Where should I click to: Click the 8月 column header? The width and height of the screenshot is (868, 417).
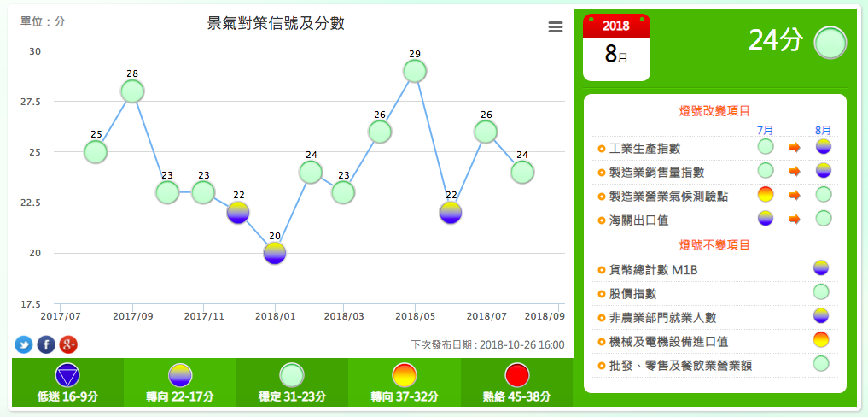pos(823,130)
